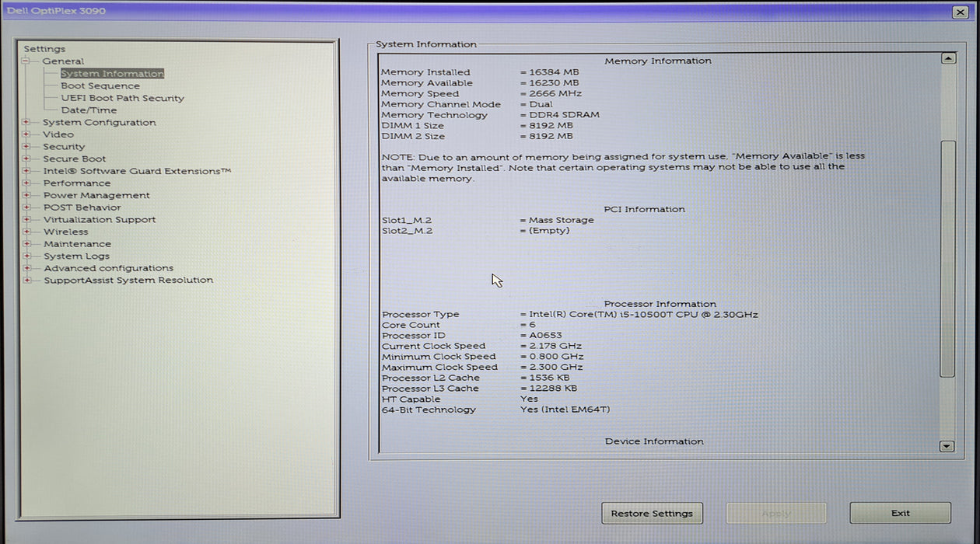Expand the System Logs node
Screen dimensions: 980x544
tap(26, 256)
